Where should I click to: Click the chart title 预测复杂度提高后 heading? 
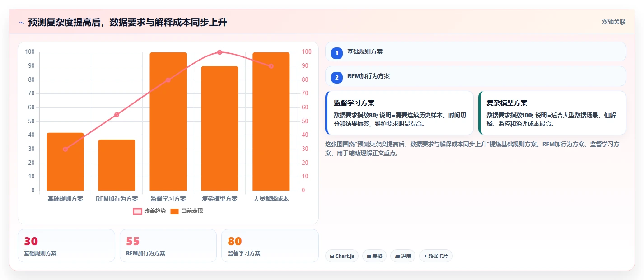(x=127, y=22)
